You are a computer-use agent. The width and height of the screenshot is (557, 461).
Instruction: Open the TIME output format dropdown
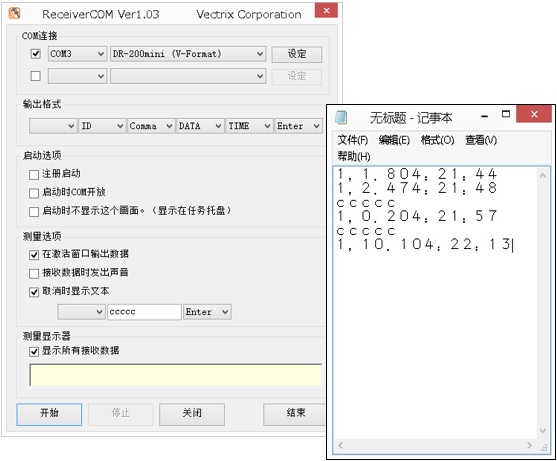249,126
